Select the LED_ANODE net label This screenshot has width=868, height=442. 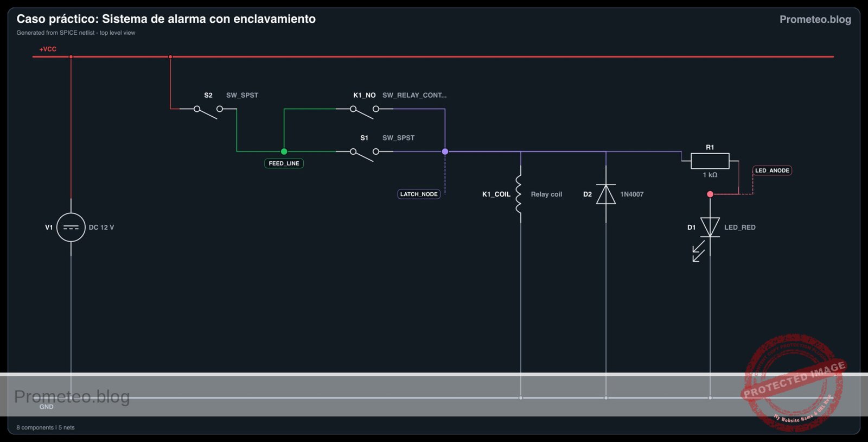click(772, 171)
